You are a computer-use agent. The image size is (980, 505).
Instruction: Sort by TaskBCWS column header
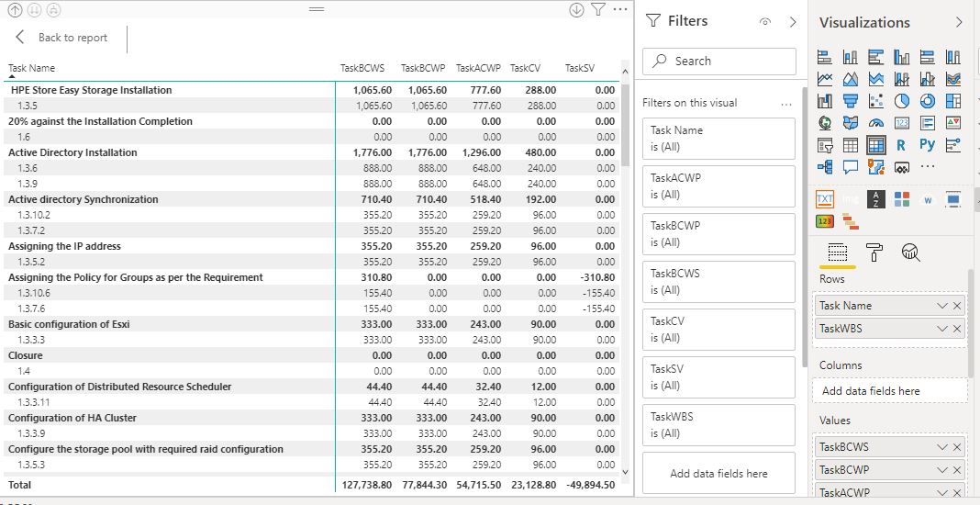362,68
